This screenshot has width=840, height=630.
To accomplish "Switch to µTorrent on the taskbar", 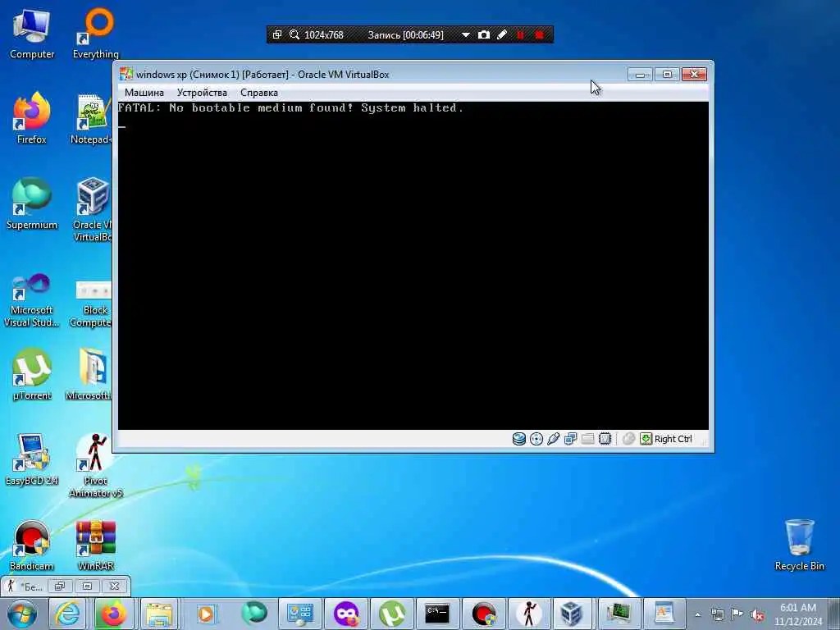I will click(x=392, y=614).
